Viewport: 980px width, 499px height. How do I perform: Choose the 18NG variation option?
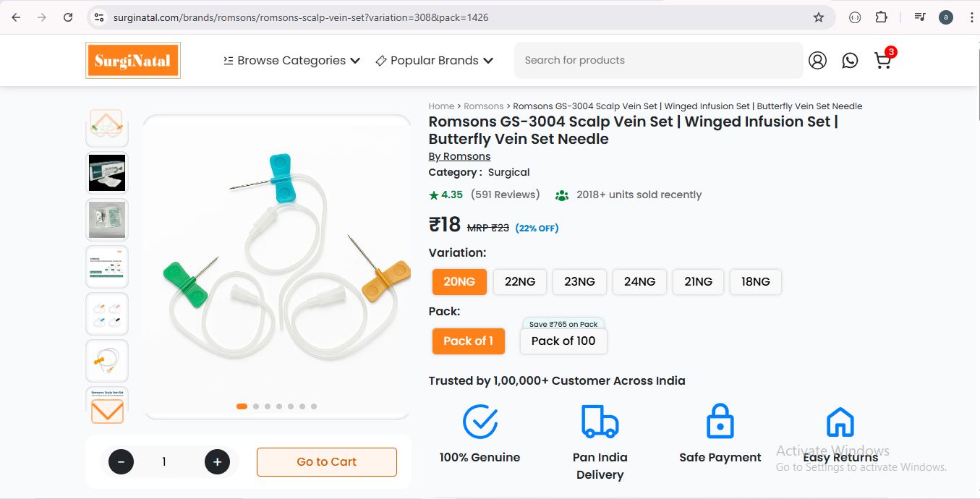[x=755, y=282]
